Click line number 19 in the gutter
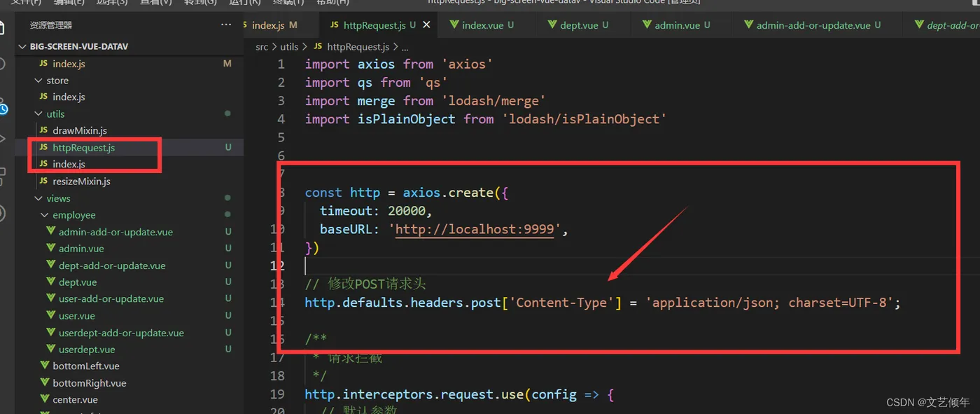 (277, 394)
